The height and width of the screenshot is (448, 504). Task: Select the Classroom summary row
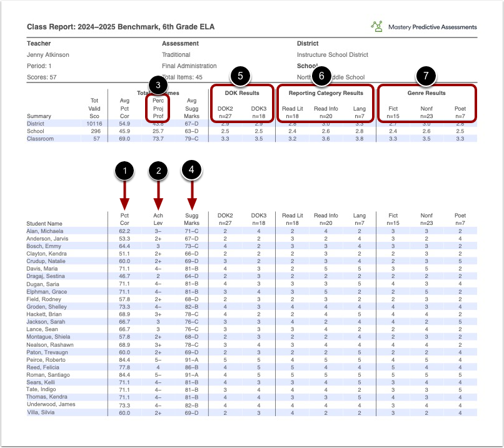coord(39,139)
